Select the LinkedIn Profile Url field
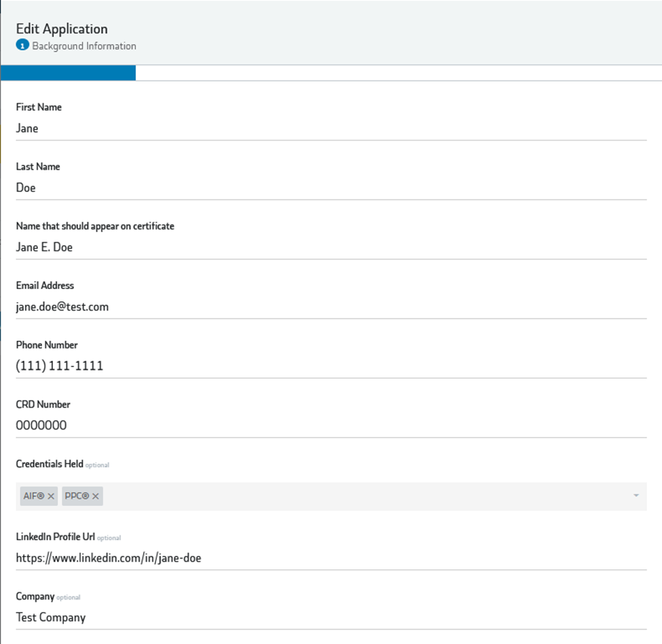Image resolution: width=662 pixels, height=644 pixels. (x=331, y=558)
